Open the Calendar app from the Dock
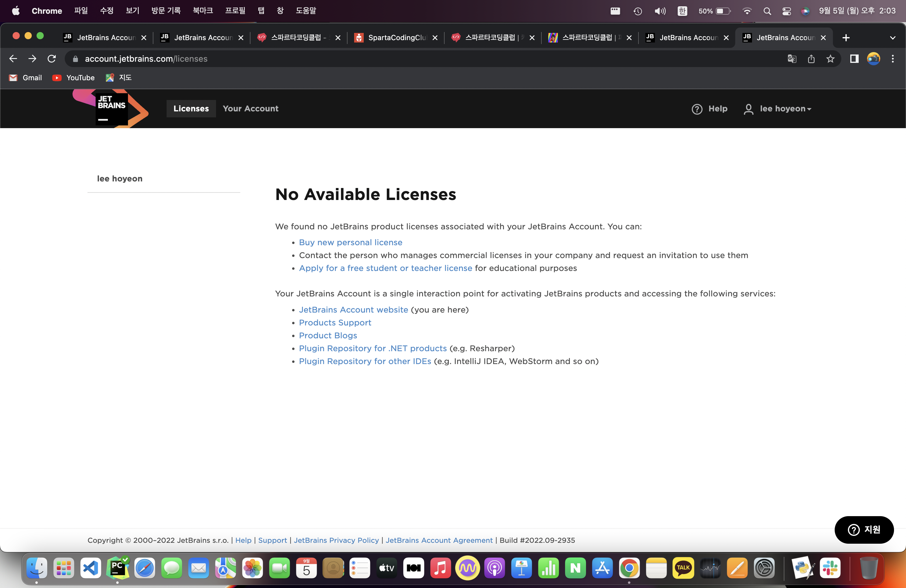The height and width of the screenshot is (588, 906). point(306,568)
